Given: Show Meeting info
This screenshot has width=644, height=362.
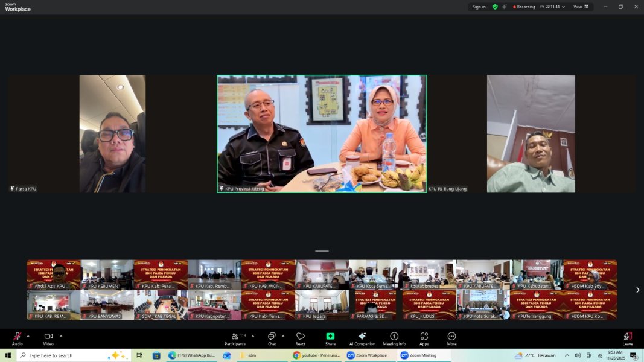Looking at the screenshot, I should 394,337.
